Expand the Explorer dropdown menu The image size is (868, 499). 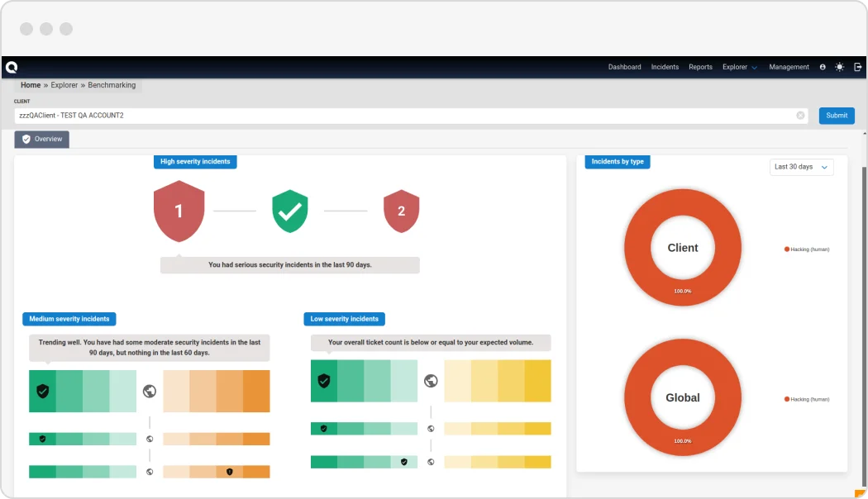click(x=739, y=67)
